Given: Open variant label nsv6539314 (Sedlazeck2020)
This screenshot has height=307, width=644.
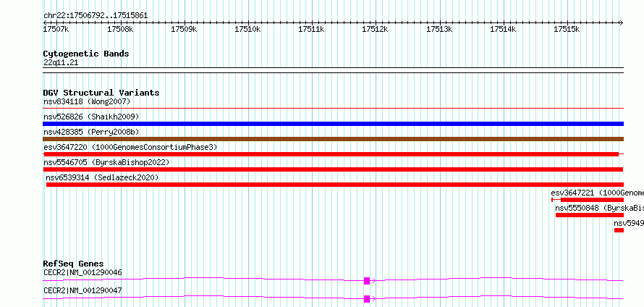Looking at the screenshot, I should [x=102, y=177].
